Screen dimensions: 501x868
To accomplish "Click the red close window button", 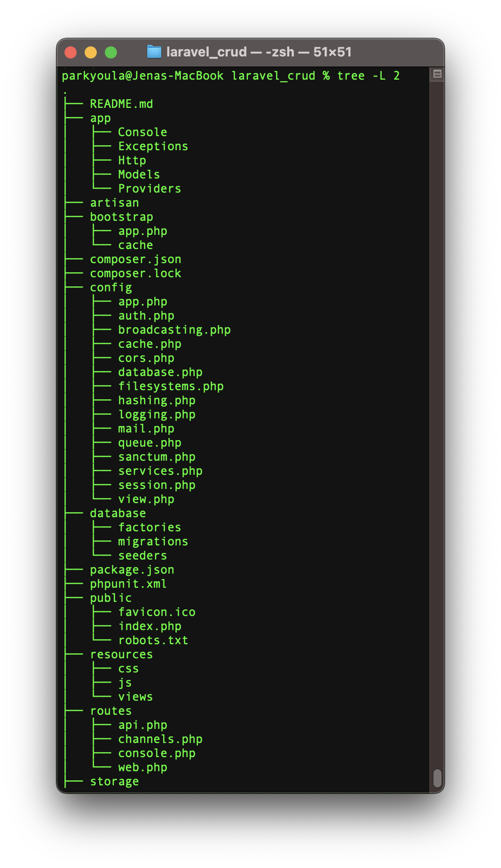I will pyautogui.click(x=71, y=52).
